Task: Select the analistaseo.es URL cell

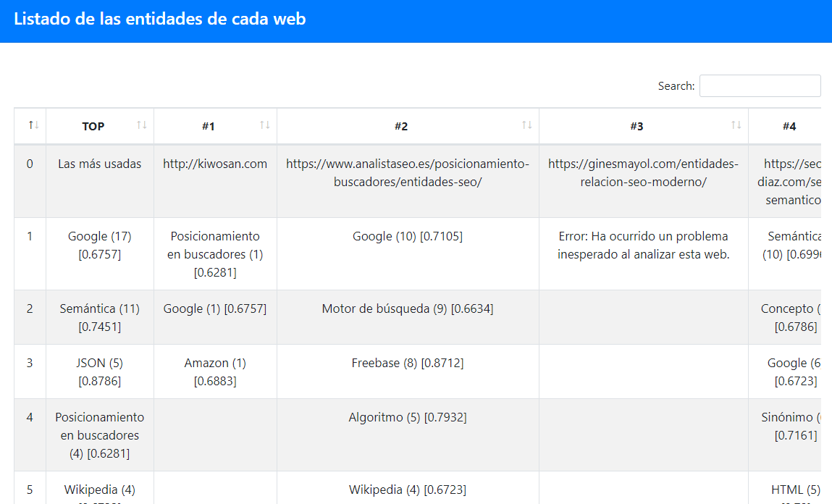Action: tap(408, 181)
